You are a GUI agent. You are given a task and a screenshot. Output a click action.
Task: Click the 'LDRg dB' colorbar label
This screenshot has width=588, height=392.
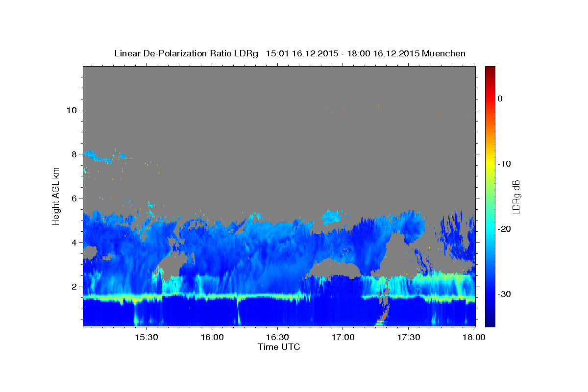(x=516, y=196)
